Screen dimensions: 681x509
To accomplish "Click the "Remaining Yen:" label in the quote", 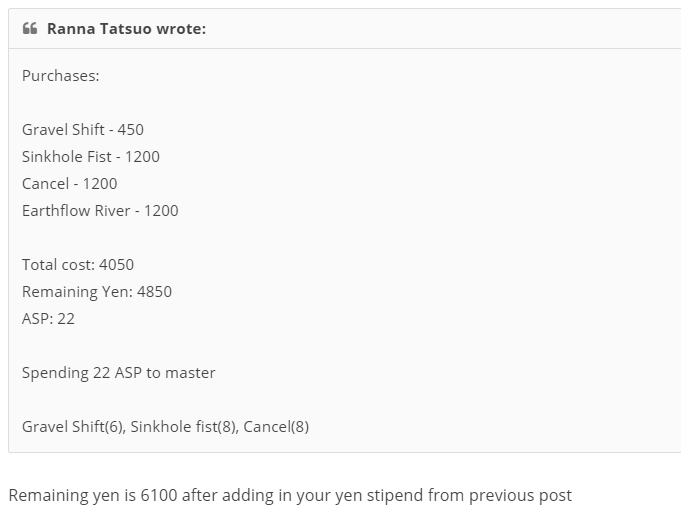I will coord(69,292).
